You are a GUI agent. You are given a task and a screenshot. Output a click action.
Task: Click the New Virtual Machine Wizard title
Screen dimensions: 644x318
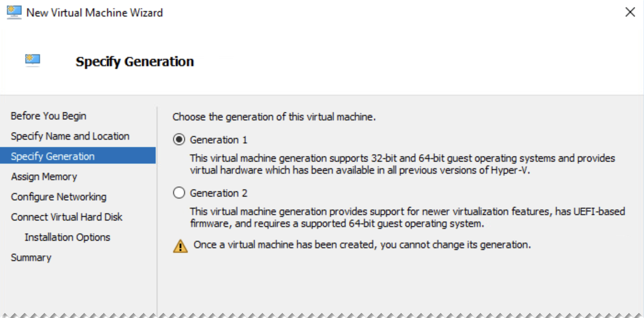94,12
